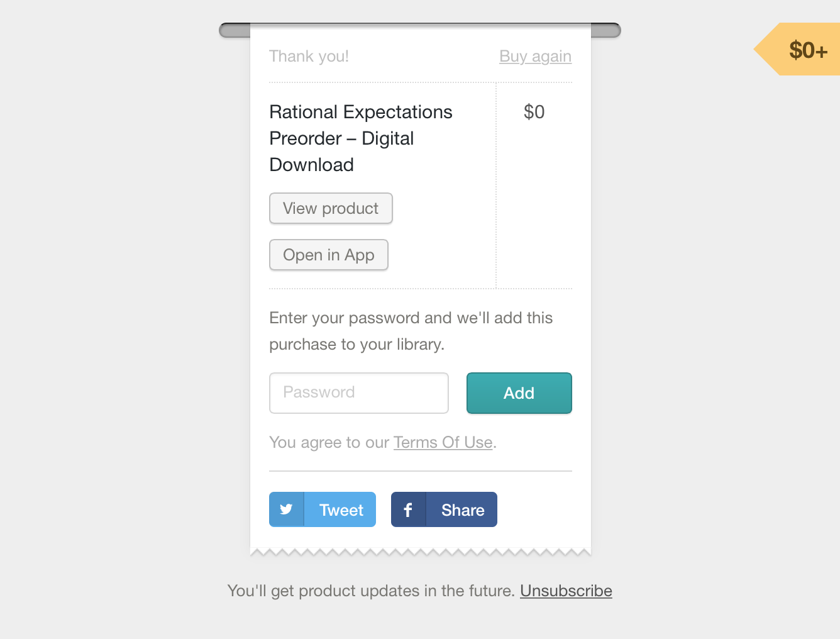Open the Buy again link
Image resolution: width=840 pixels, height=639 pixels.
point(535,56)
